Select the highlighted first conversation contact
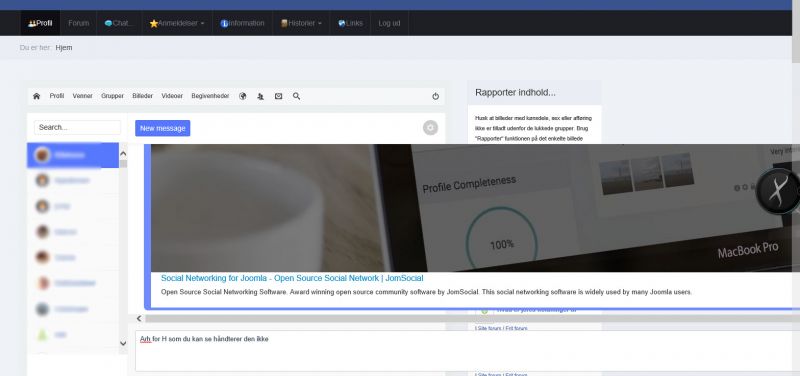This screenshot has height=376, width=800. 73,155
